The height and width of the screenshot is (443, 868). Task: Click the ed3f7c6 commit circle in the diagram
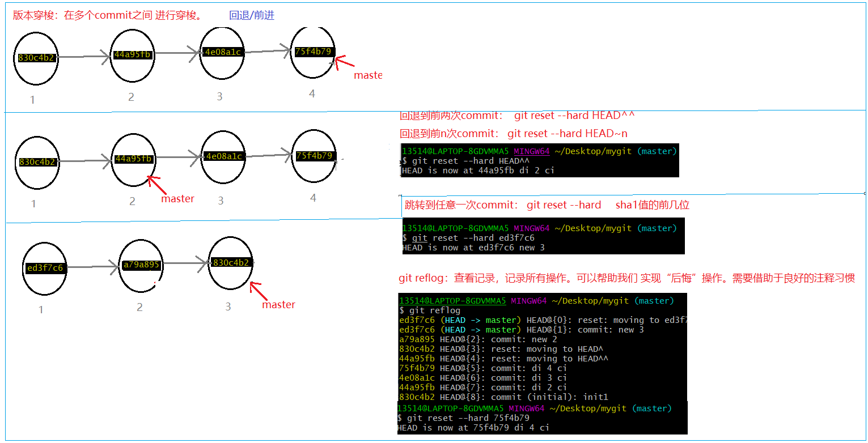(x=44, y=268)
